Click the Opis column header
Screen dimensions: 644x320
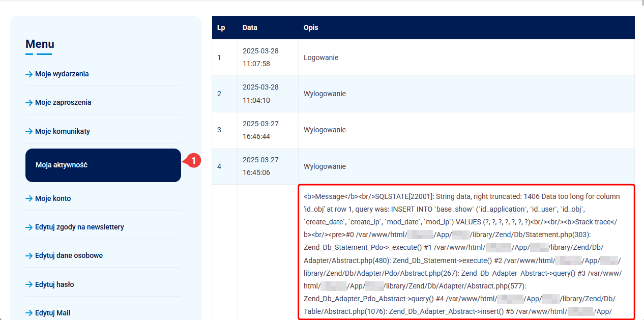pos(311,27)
